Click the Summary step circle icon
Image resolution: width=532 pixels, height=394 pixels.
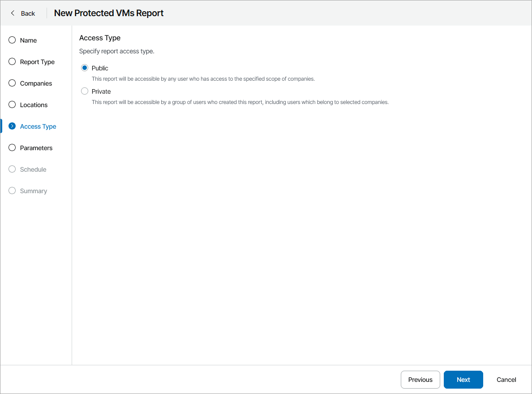(12, 191)
